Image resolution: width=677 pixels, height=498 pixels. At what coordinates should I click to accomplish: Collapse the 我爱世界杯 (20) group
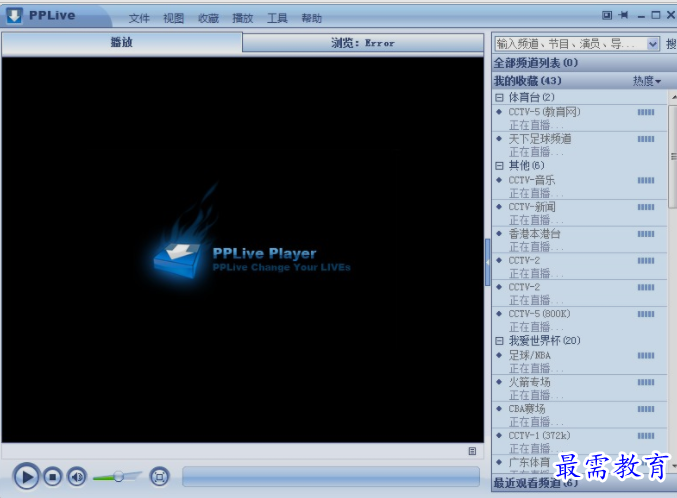tap(499, 341)
